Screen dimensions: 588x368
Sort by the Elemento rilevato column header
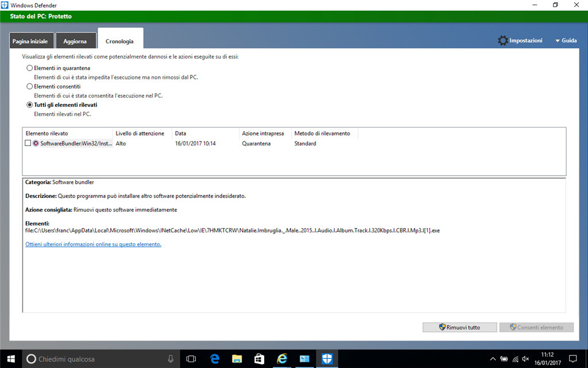pyautogui.click(x=68, y=133)
